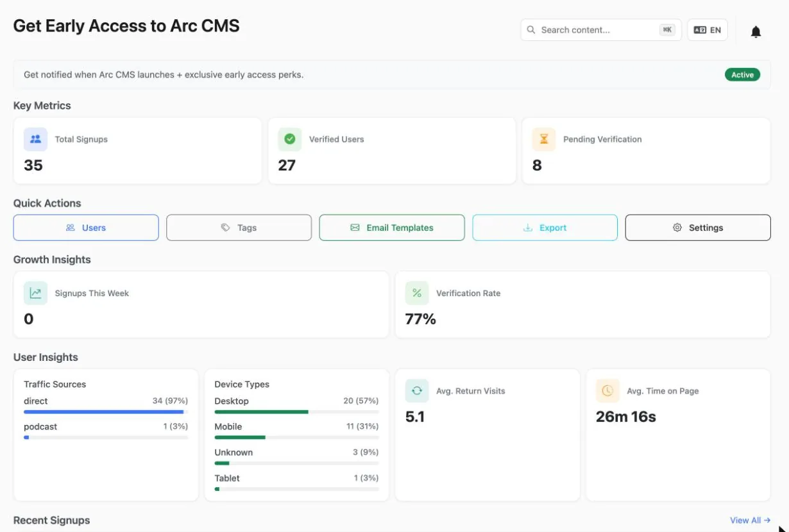789x532 pixels.
Task: Click the 26m 16s time value
Action: pyautogui.click(x=626, y=417)
